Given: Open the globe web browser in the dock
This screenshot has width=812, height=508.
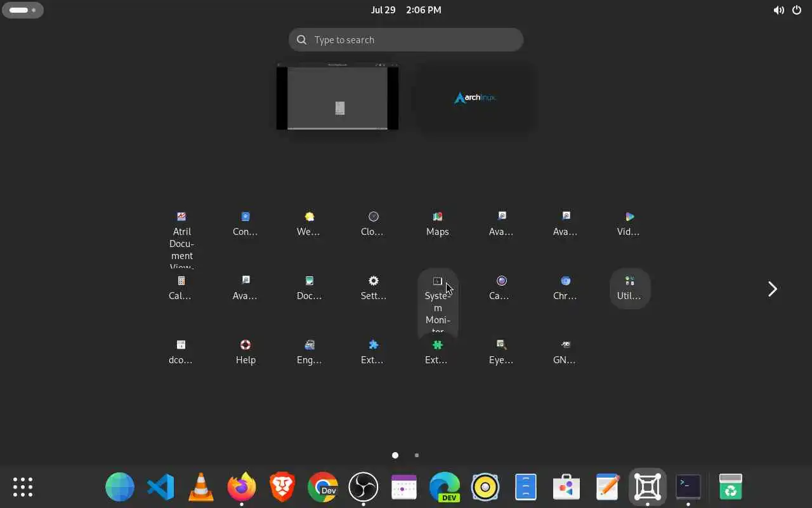Looking at the screenshot, I should (120, 487).
